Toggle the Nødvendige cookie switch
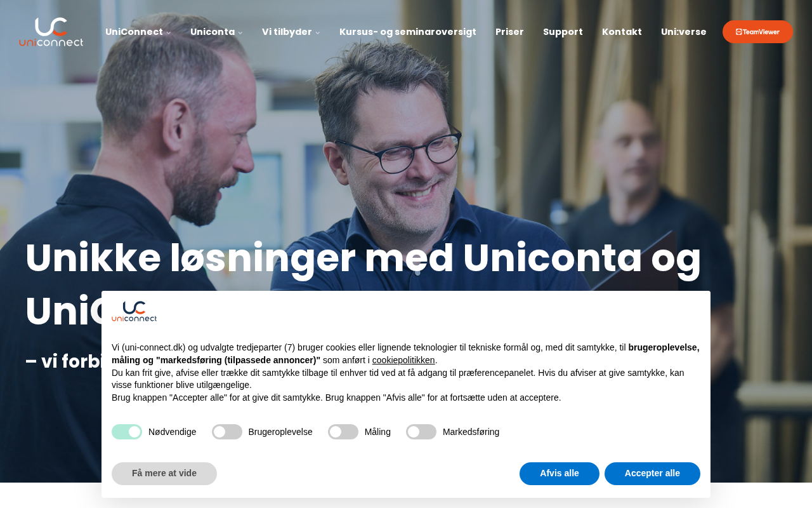Screen dimensions: 812x508 tap(127, 432)
